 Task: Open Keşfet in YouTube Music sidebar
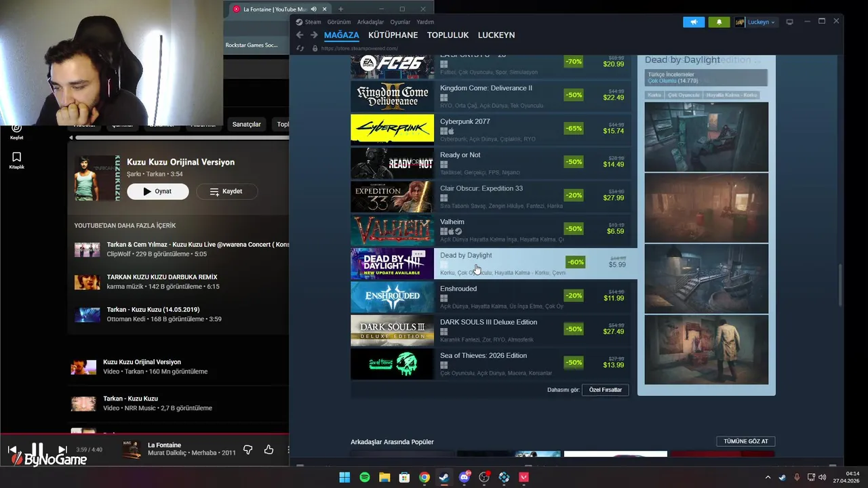tap(17, 131)
